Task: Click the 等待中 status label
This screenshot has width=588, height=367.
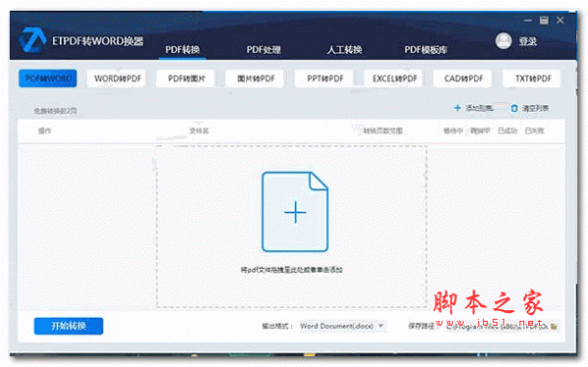Action: (x=453, y=131)
